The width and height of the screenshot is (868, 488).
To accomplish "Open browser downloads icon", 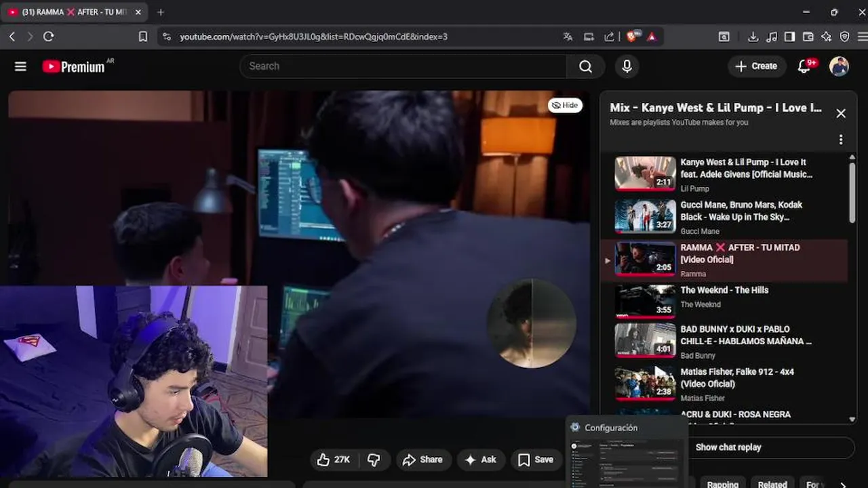I will [x=753, y=37].
